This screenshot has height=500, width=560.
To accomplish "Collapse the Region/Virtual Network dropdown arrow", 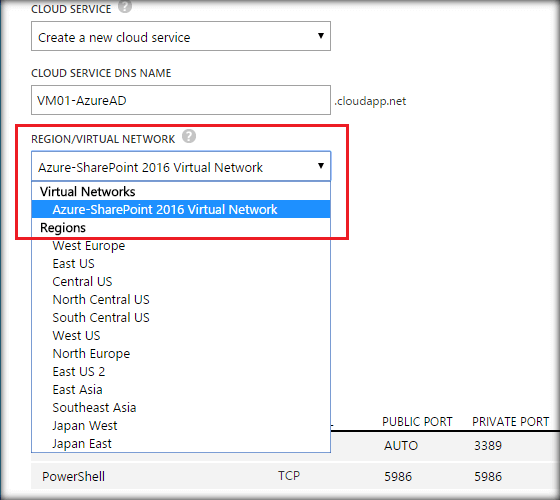I will tap(321, 166).
